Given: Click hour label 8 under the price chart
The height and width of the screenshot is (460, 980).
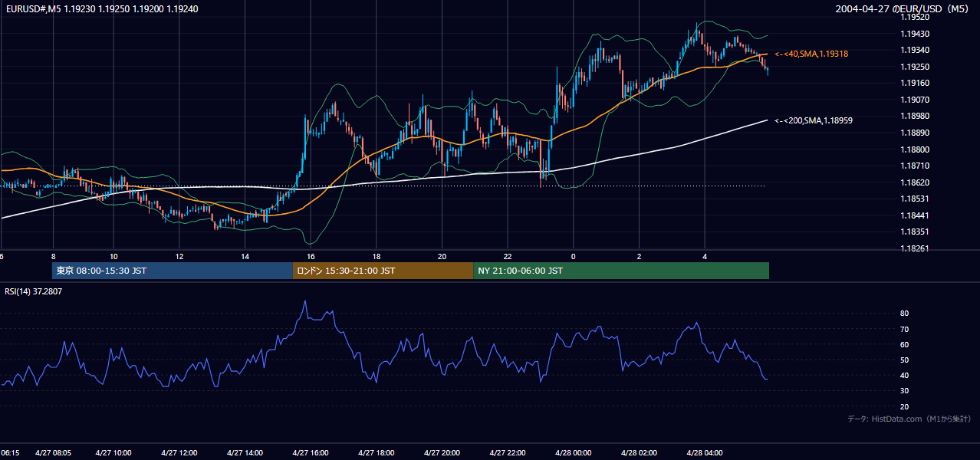Looking at the screenshot, I should coord(53,256).
